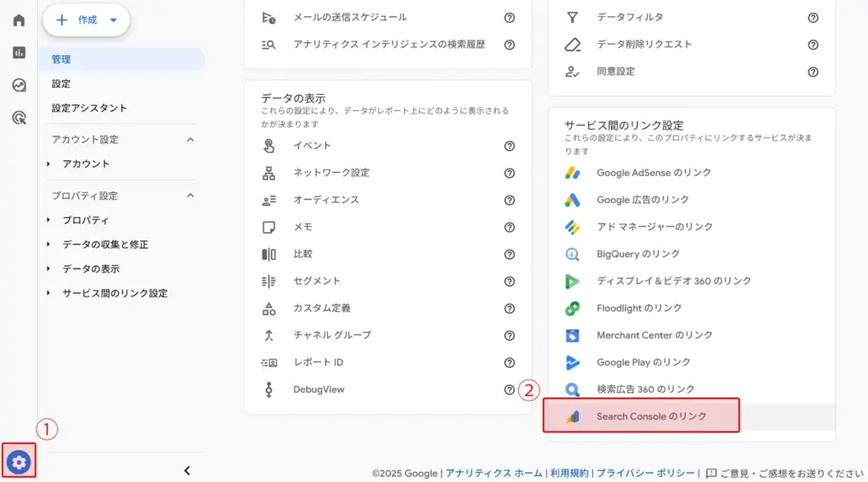This screenshot has width=868, height=482.
Task: Open the Advertising target icon
Action: click(x=19, y=118)
